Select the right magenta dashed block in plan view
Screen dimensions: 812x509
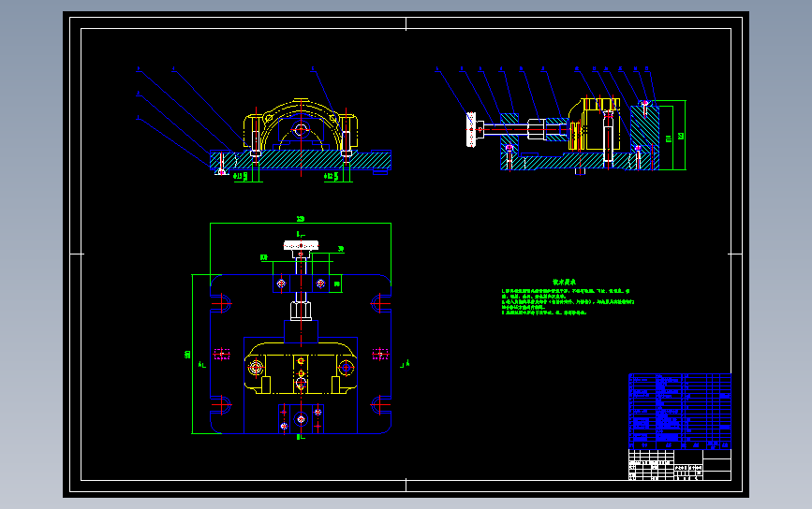coord(380,354)
